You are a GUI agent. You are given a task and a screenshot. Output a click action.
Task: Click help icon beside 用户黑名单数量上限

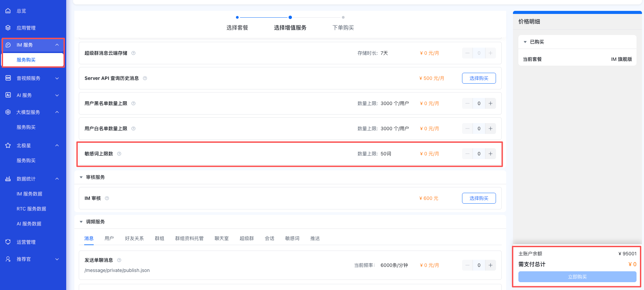(x=133, y=103)
